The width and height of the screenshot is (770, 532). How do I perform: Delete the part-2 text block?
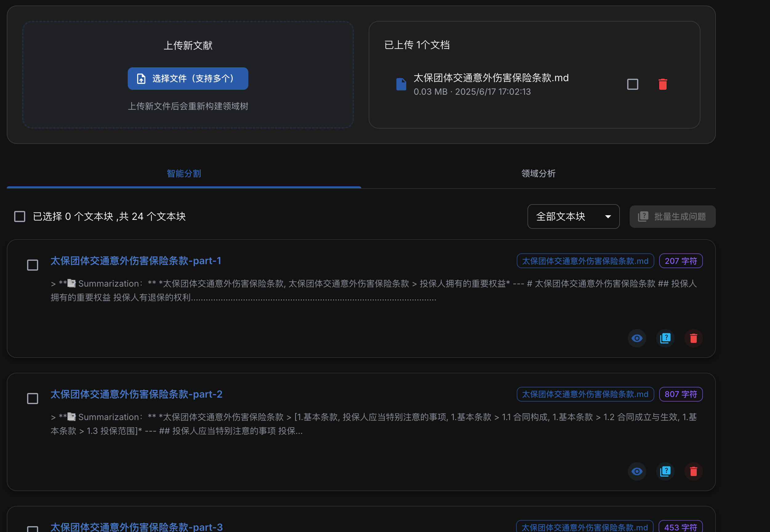(x=693, y=471)
